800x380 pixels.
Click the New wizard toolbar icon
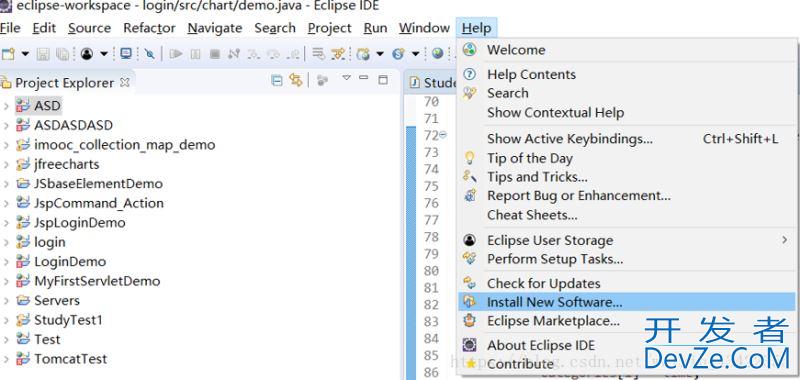[x=8, y=54]
